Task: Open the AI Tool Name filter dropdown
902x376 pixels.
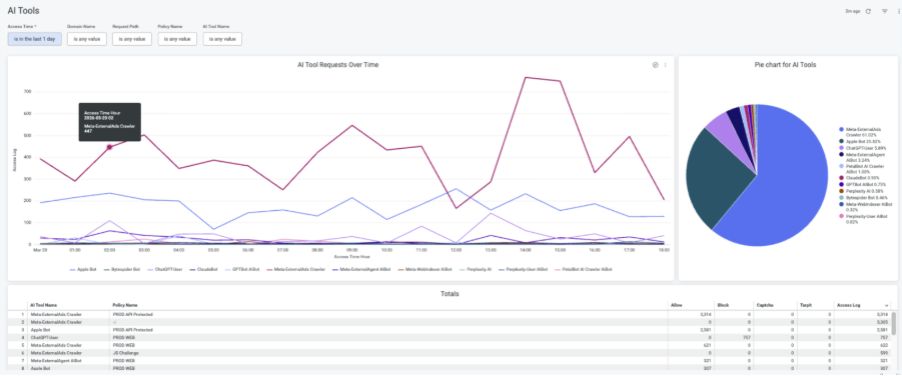Action: [222, 39]
